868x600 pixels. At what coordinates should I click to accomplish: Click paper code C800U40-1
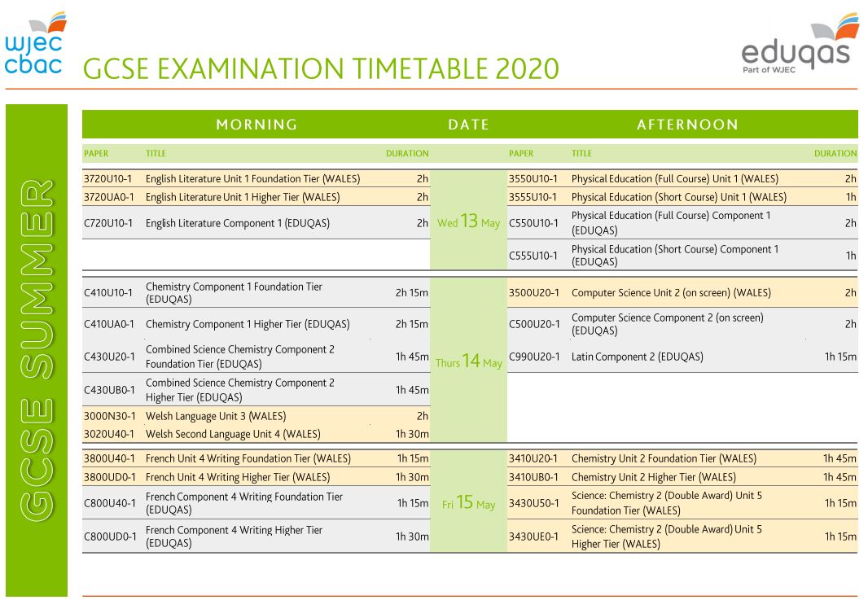click(x=110, y=504)
